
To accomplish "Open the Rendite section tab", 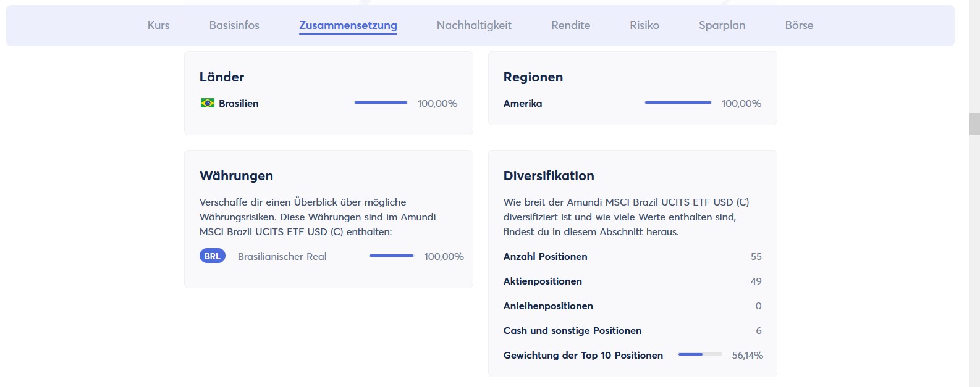I will (x=570, y=25).
